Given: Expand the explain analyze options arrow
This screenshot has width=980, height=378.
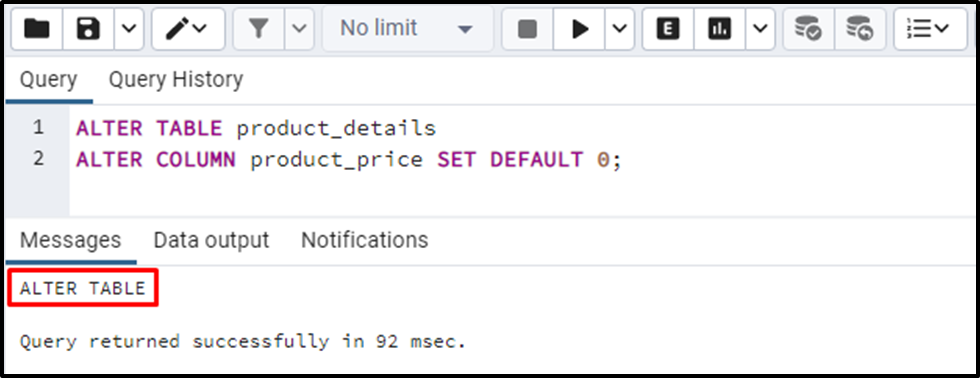Looking at the screenshot, I should [760, 29].
